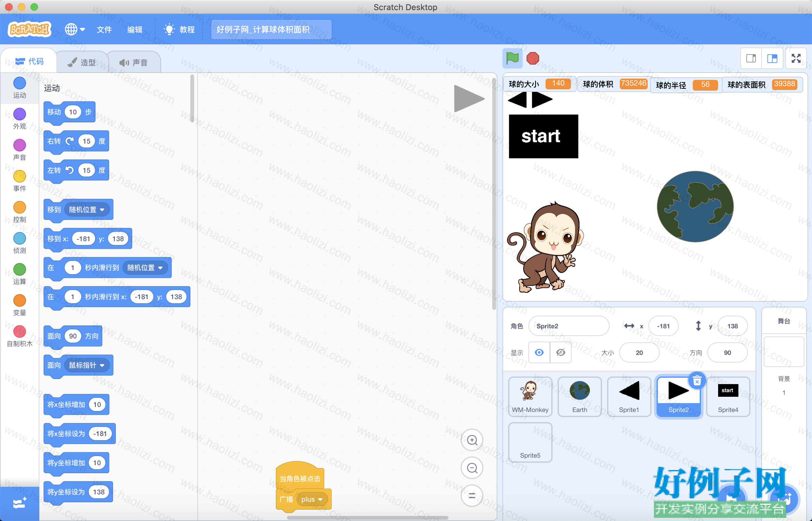Zoom in the code workspace
812x521 pixels.
tap(472, 440)
